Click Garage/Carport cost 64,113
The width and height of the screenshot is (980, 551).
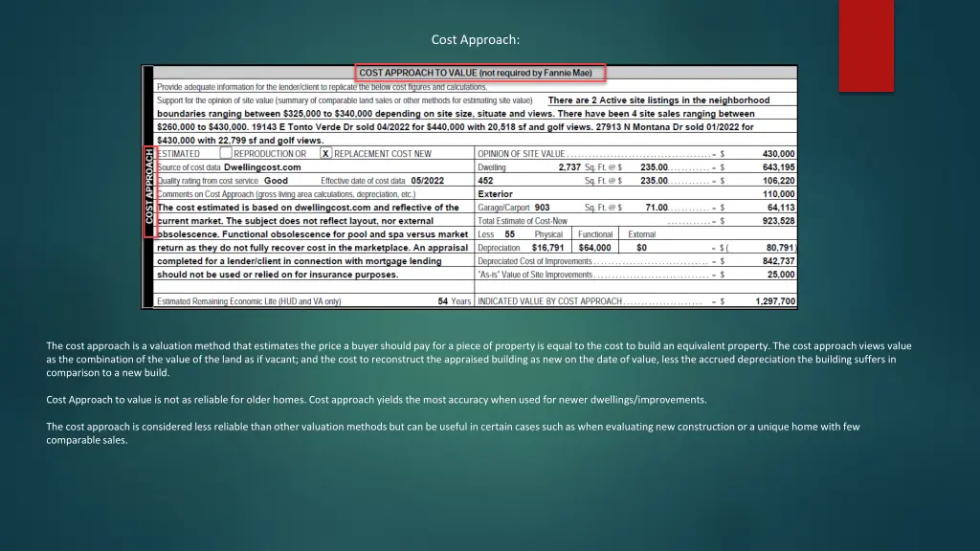[781, 208]
